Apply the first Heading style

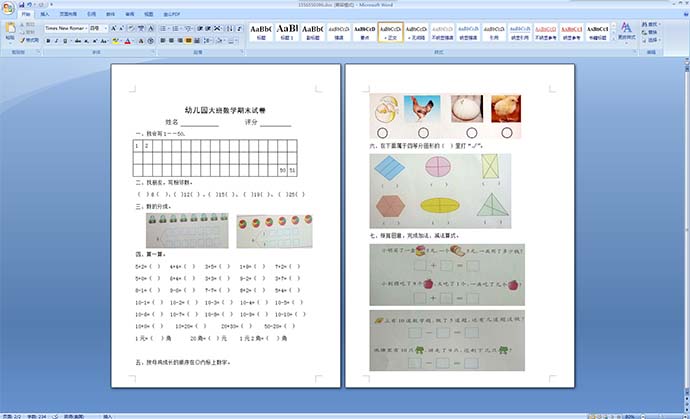(261, 32)
